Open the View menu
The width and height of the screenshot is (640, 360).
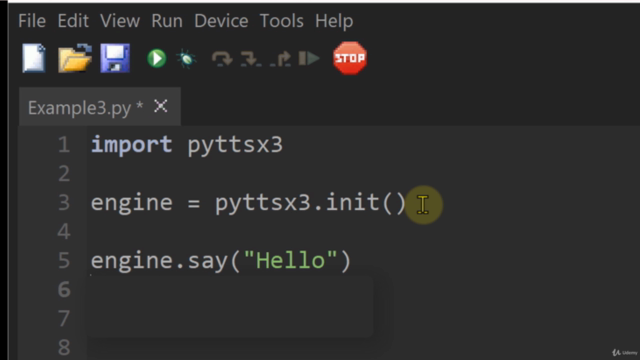click(x=120, y=21)
